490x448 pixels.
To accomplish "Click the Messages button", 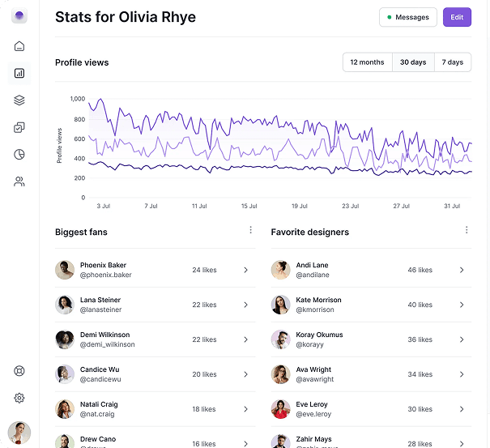I will (408, 17).
